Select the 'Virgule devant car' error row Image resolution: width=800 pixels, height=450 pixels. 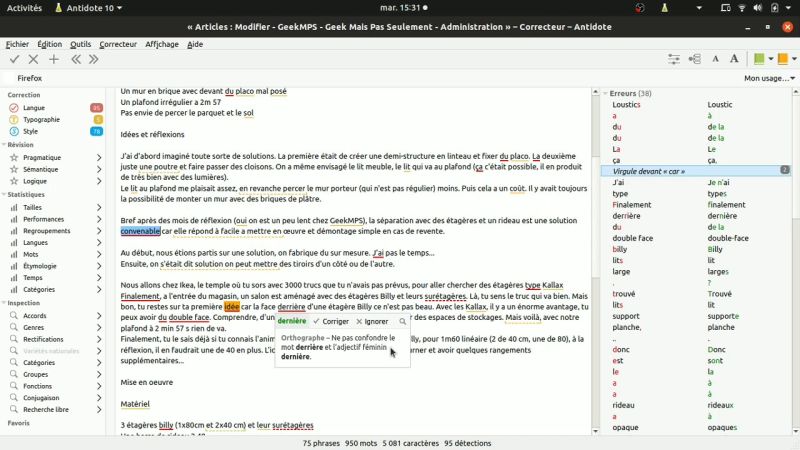696,171
